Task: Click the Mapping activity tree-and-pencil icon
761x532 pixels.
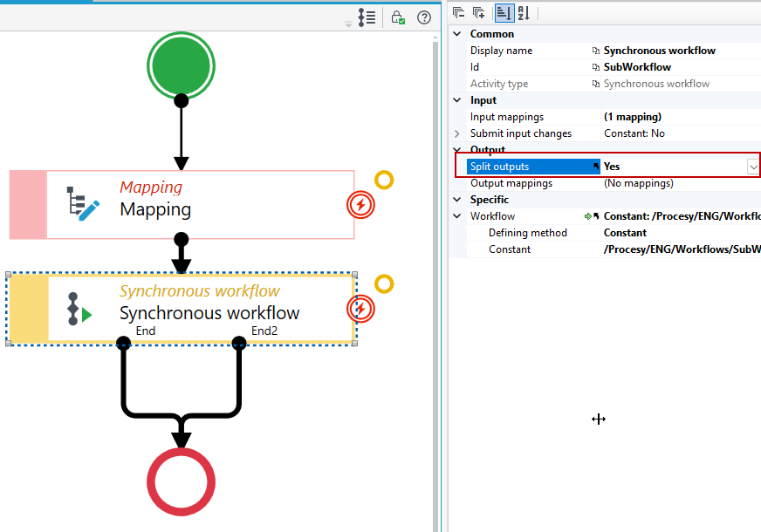Action: [83, 204]
